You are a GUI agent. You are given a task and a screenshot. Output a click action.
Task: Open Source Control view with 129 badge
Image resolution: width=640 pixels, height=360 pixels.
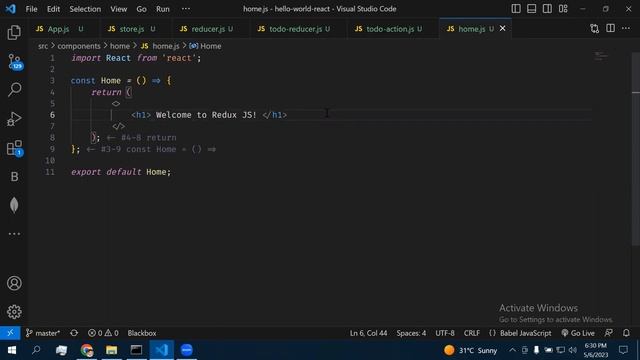[x=15, y=62]
